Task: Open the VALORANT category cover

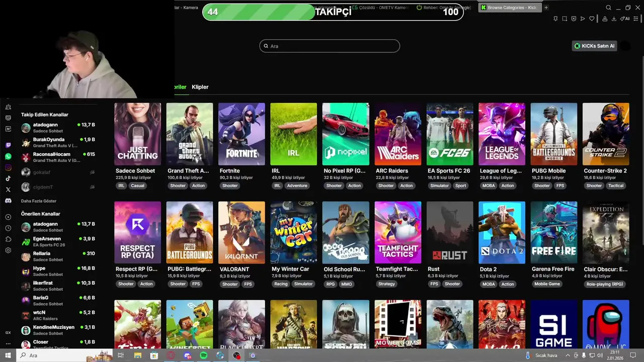Action: pyautogui.click(x=242, y=233)
